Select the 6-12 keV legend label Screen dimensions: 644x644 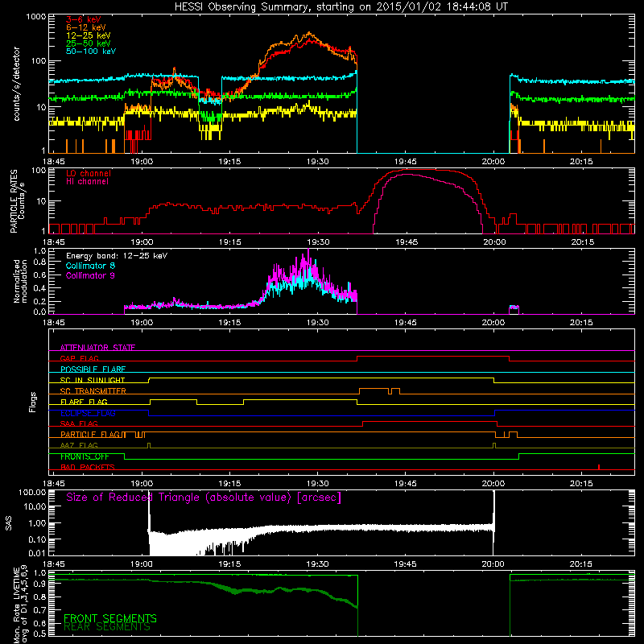(86, 27)
